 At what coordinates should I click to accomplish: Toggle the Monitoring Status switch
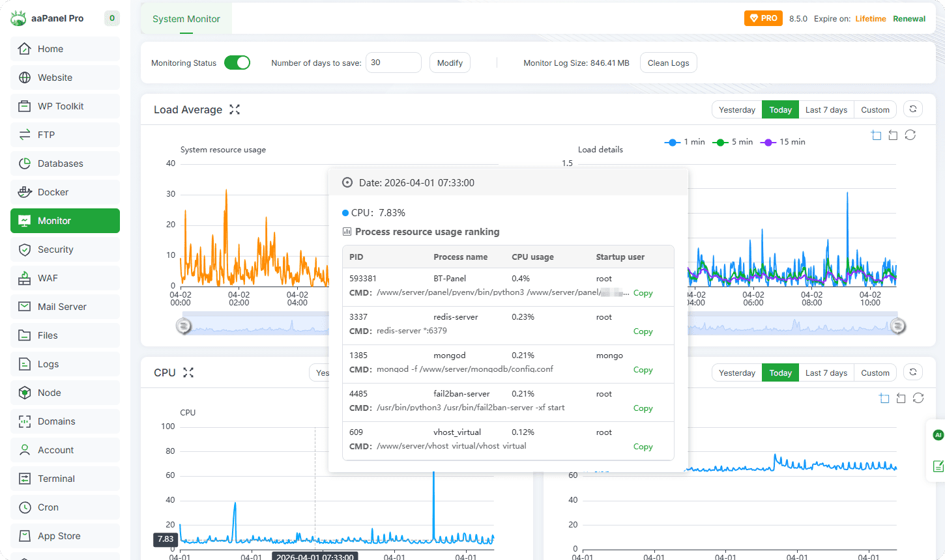click(x=237, y=63)
